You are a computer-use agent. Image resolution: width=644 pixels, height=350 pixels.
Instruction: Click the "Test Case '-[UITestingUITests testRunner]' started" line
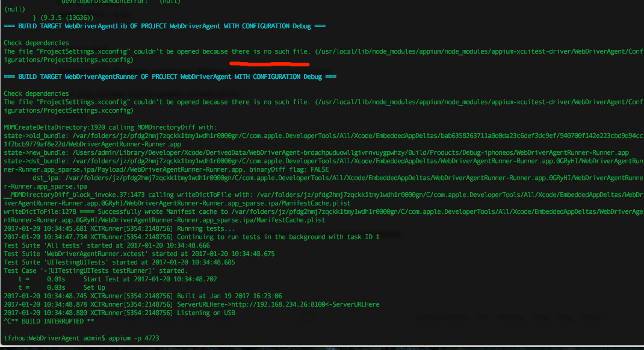(95, 270)
